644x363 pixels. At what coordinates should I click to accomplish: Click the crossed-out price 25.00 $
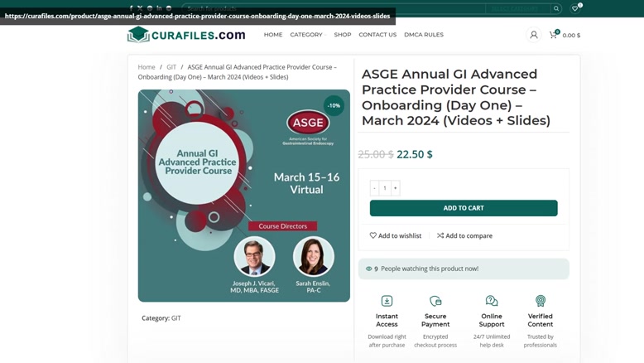(376, 154)
